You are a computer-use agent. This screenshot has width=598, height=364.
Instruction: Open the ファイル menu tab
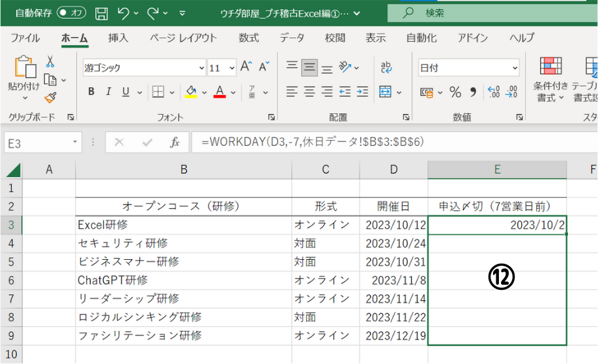[25, 38]
